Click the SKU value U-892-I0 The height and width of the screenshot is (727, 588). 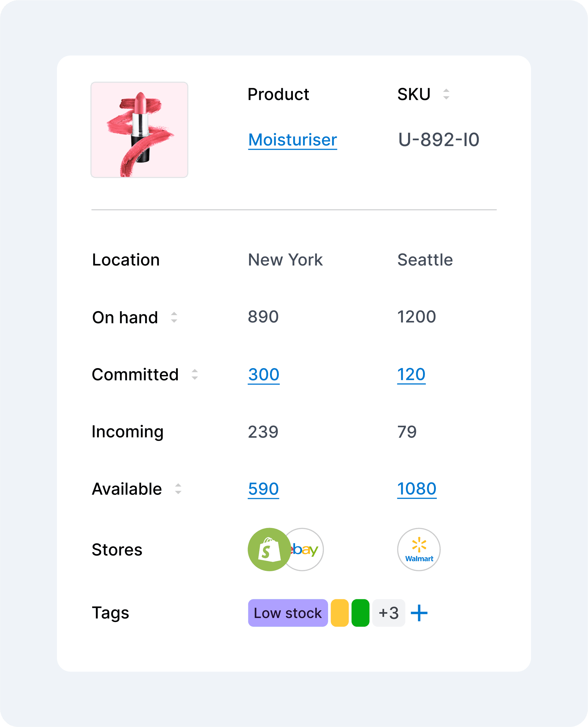pos(439,140)
